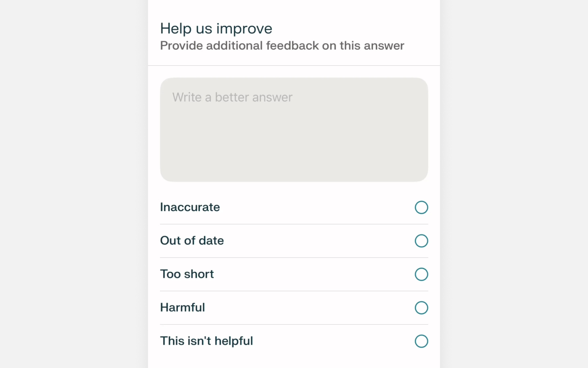Click the Help us improve heading
The height and width of the screenshot is (368, 588).
click(x=216, y=28)
